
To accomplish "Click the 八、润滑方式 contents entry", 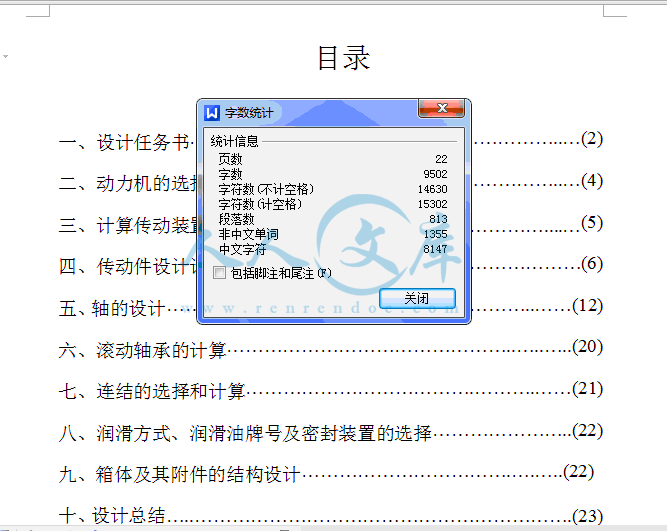I will click(245, 433).
